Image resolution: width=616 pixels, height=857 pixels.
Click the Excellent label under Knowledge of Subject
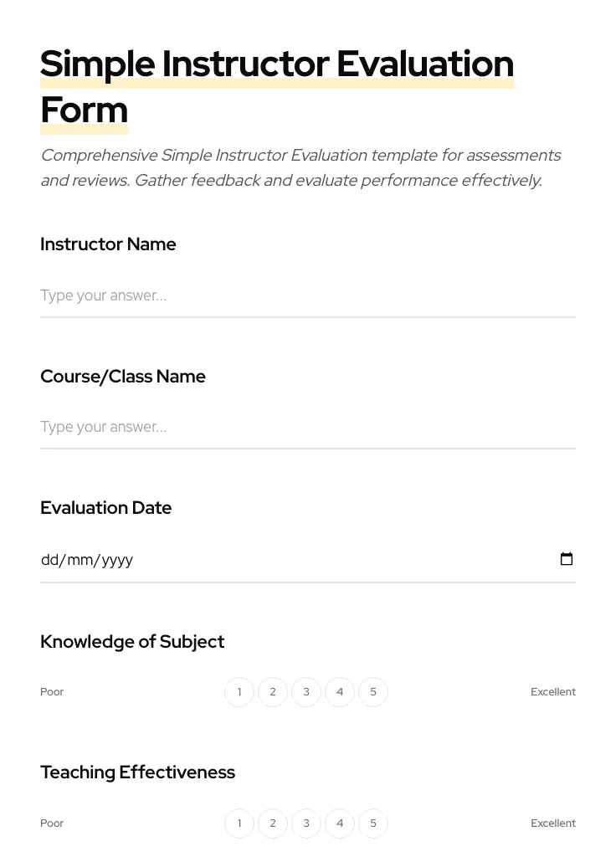coord(553,692)
